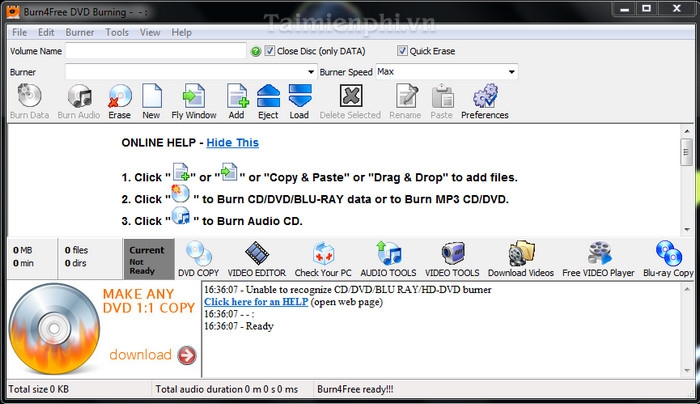This screenshot has width=700, height=404.
Task: Click the Burn Audio icon
Action: pyautogui.click(x=79, y=96)
